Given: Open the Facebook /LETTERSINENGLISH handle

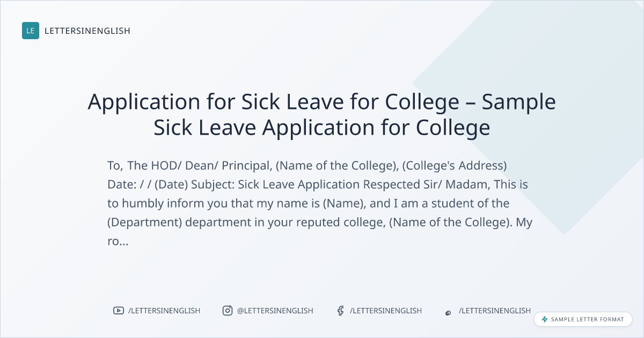Looking at the screenshot, I should point(386,311).
